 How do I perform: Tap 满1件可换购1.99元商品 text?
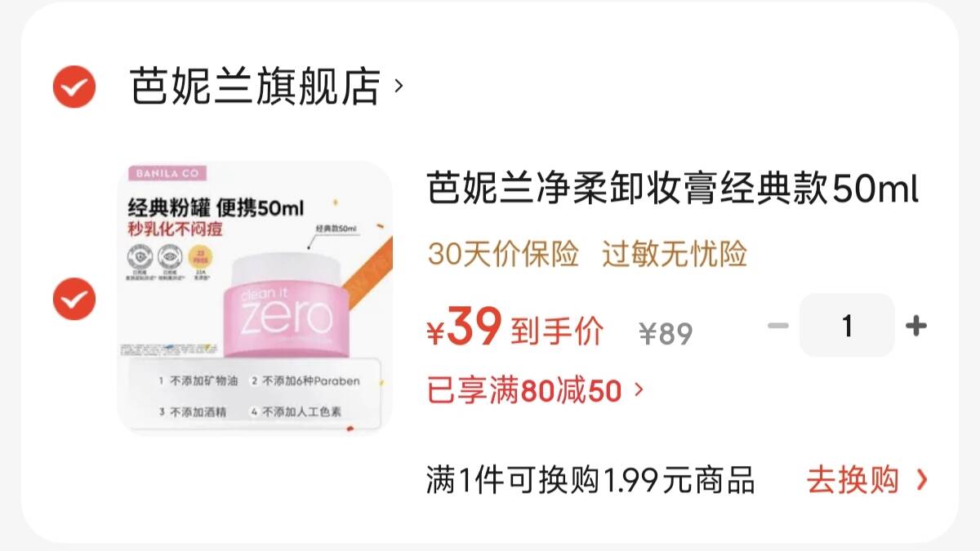(590, 480)
